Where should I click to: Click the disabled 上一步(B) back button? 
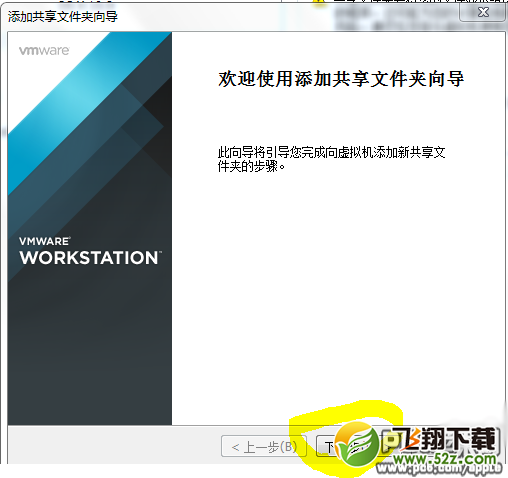point(264,446)
